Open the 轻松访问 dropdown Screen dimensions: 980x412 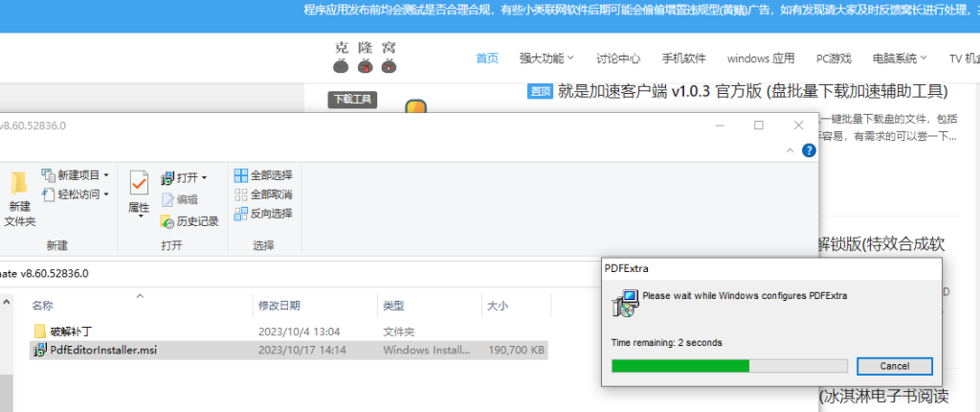click(76, 195)
